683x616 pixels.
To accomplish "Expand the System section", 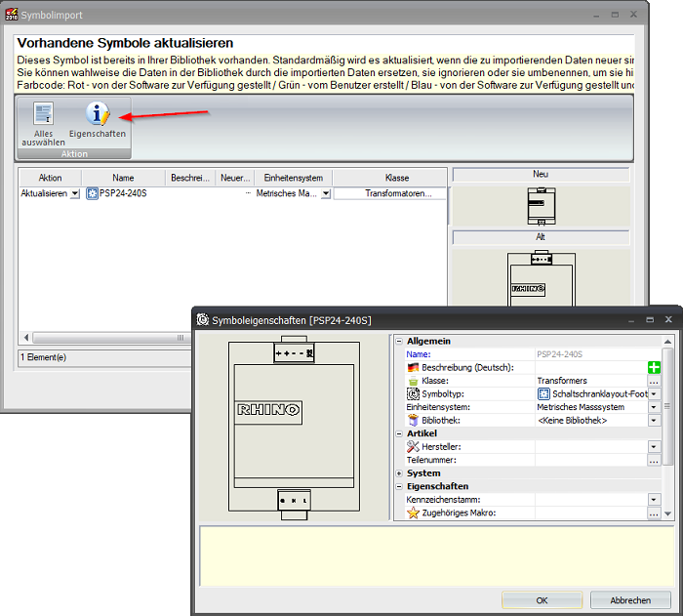I will click(x=399, y=473).
